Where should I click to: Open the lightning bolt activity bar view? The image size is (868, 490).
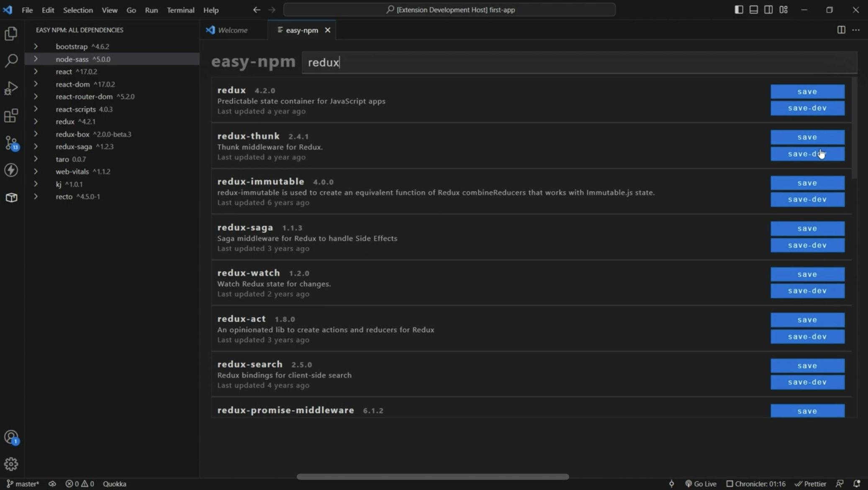point(11,170)
